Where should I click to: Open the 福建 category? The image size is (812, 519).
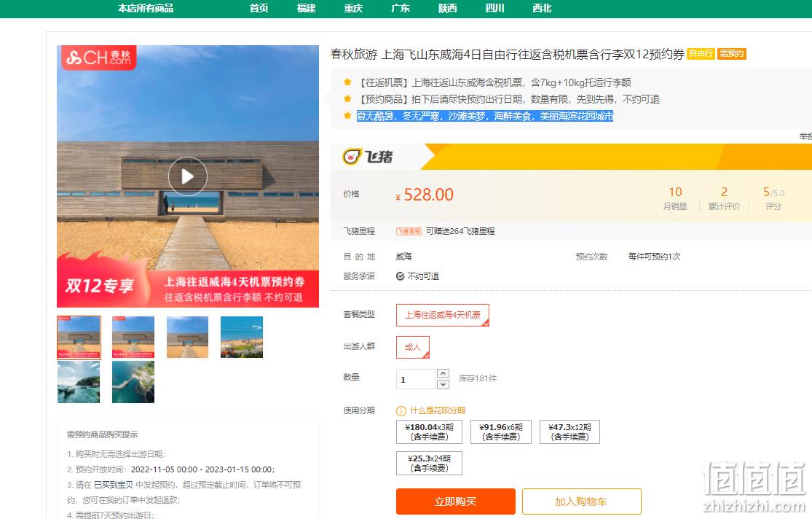pos(306,8)
